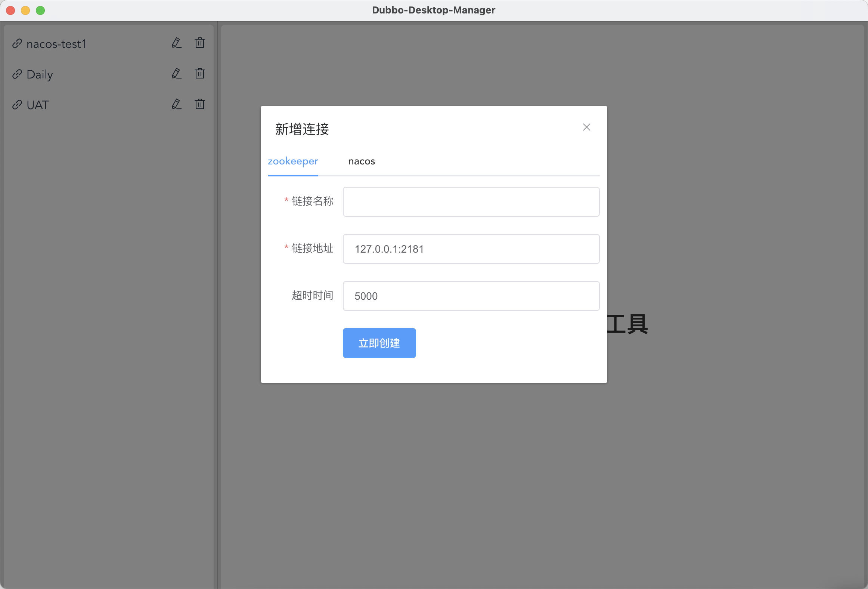Viewport: 868px width, 589px height.
Task: Focus the 链接名称 input field
Action: click(471, 202)
